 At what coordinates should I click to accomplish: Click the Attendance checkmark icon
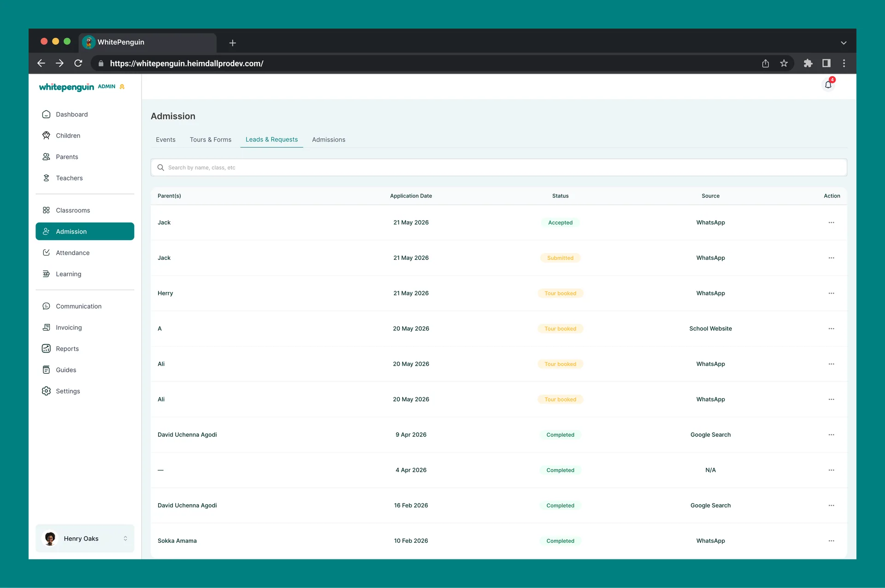(x=46, y=253)
